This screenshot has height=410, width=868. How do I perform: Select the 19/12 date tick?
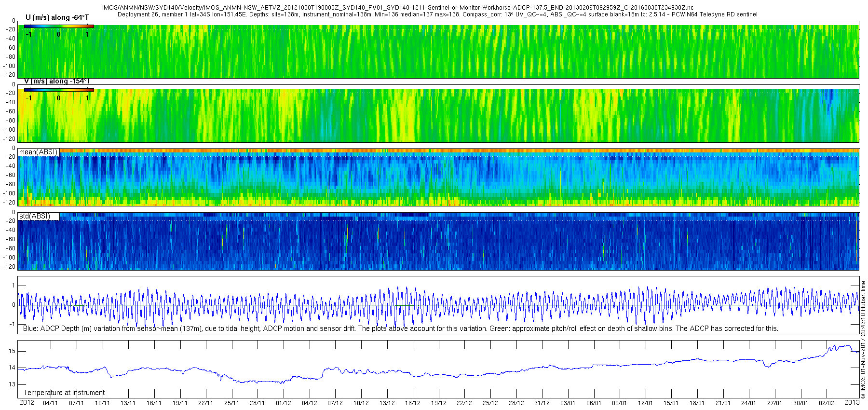tap(438, 403)
